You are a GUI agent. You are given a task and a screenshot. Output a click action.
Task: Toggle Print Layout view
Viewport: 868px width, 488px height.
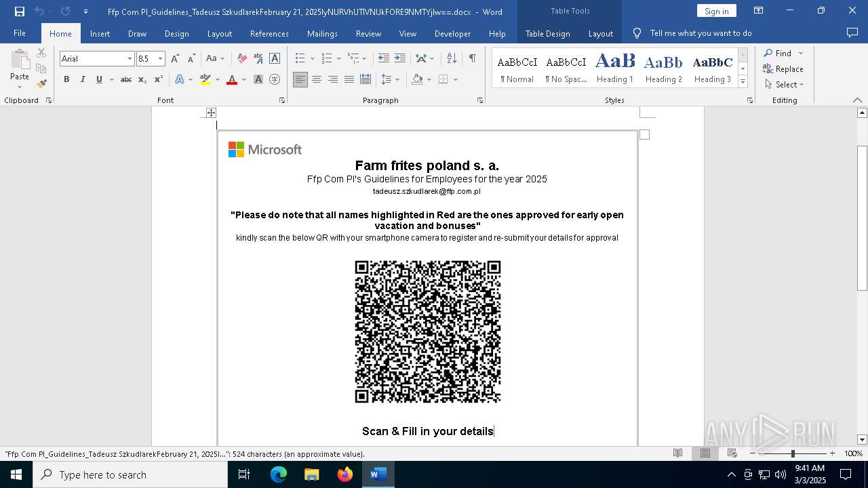(705, 453)
